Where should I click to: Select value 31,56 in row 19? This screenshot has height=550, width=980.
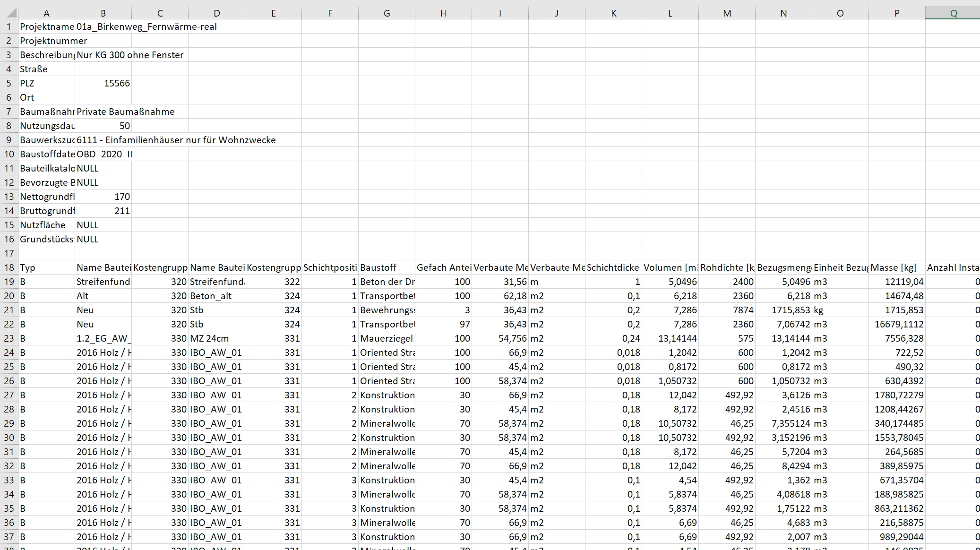click(500, 282)
